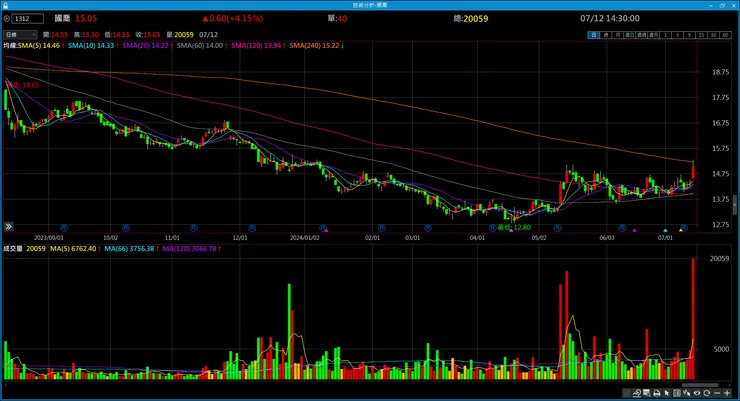This screenshot has width=740, height=401.
Task: Click the latest tall red volume bar
Action: click(693, 318)
